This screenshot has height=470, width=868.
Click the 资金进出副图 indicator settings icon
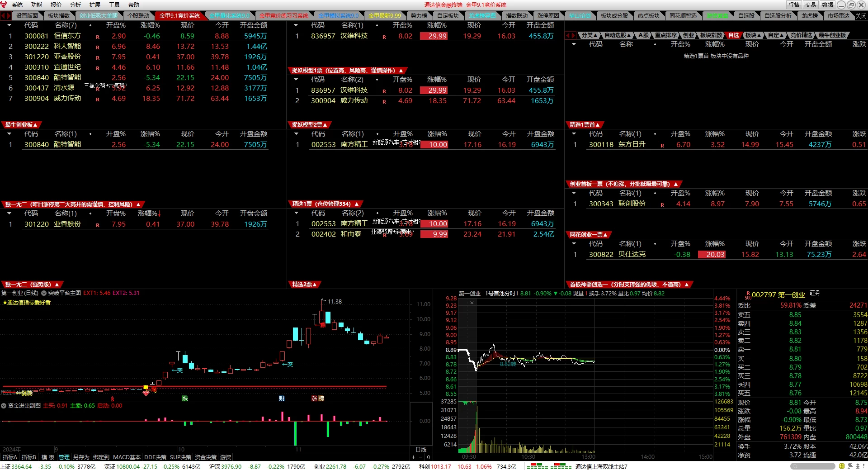(4, 406)
